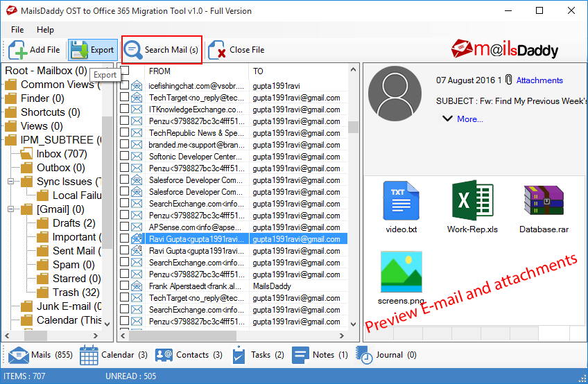Click the sender avatar in preview pane
Viewport: 588px width, 384px height.
coord(395,94)
